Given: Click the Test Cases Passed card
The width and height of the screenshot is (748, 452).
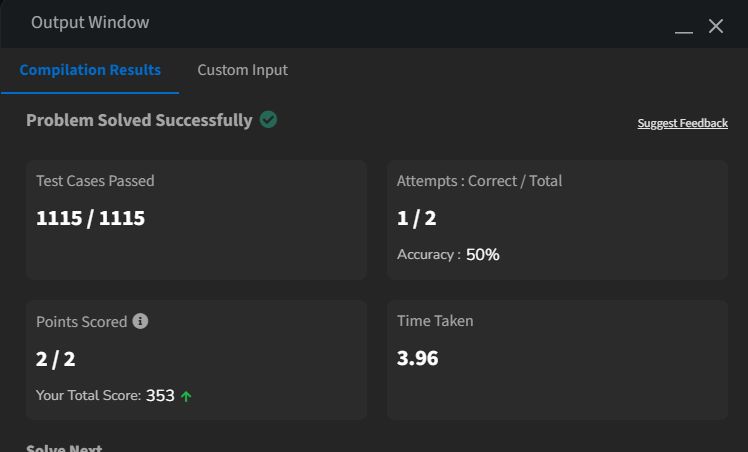Looking at the screenshot, I should point(196,219).
